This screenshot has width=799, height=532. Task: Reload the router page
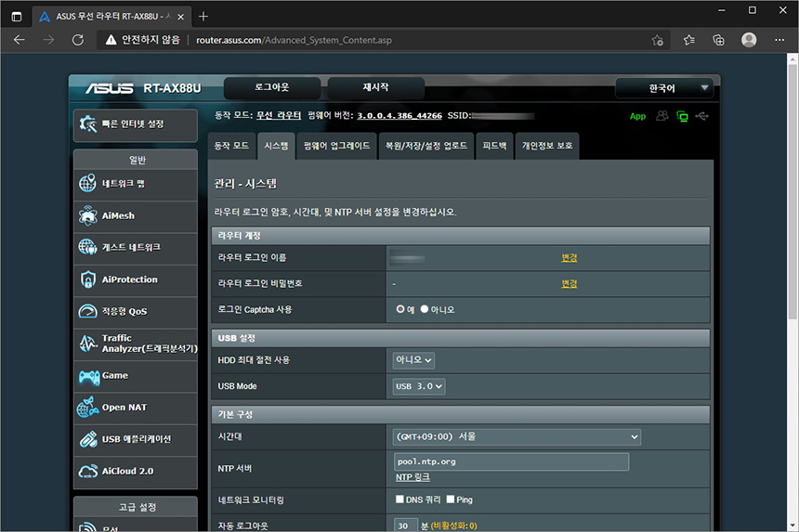pyautogui.click(x=78, y=40)
